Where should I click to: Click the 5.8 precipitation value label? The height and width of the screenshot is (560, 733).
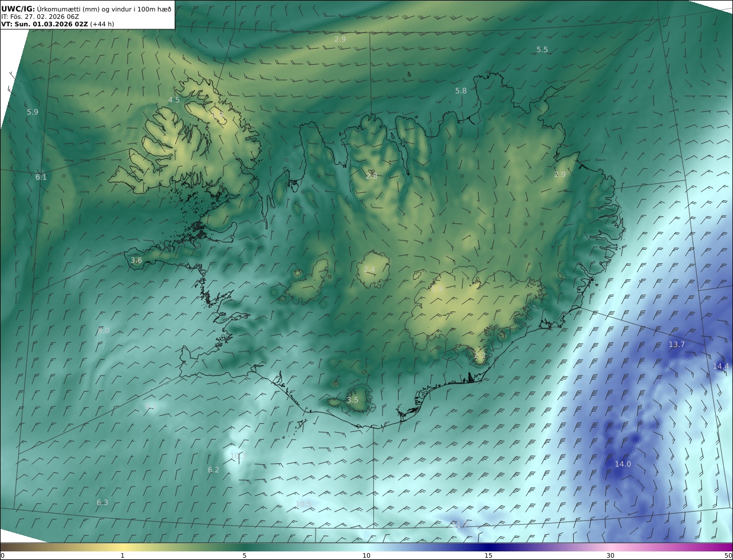click(x=460, y=91)
